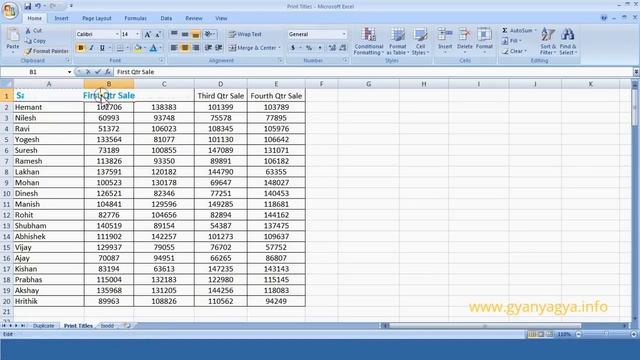The width and height of the screenshot is (640, 360).
Task: Open the font name dropdown
Action: pos(117,34)
